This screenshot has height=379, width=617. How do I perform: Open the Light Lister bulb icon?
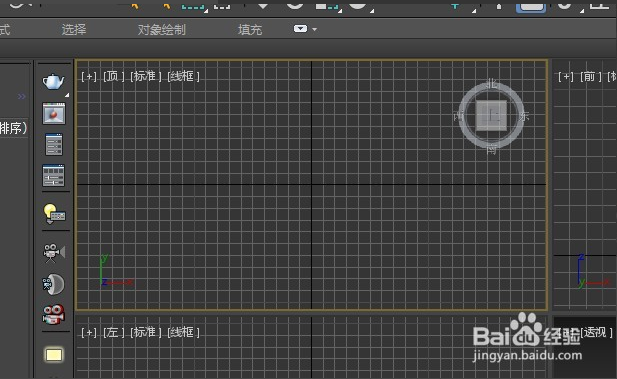tap(54, 214)
